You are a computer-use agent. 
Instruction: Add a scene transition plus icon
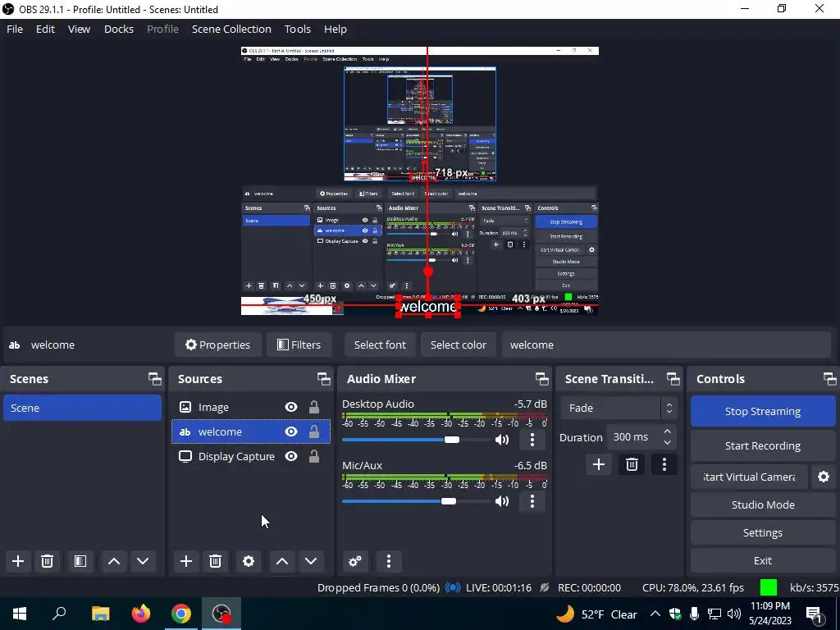(x=598, y=464)
